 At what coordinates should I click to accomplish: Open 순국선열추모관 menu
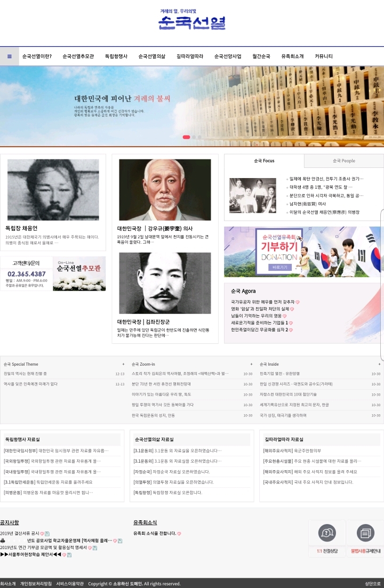[78, 57]
